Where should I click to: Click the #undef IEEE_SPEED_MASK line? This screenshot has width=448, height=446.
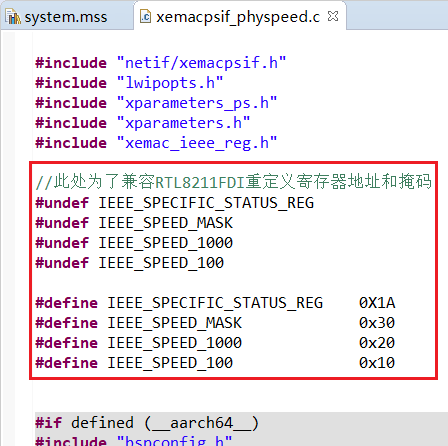134,223
